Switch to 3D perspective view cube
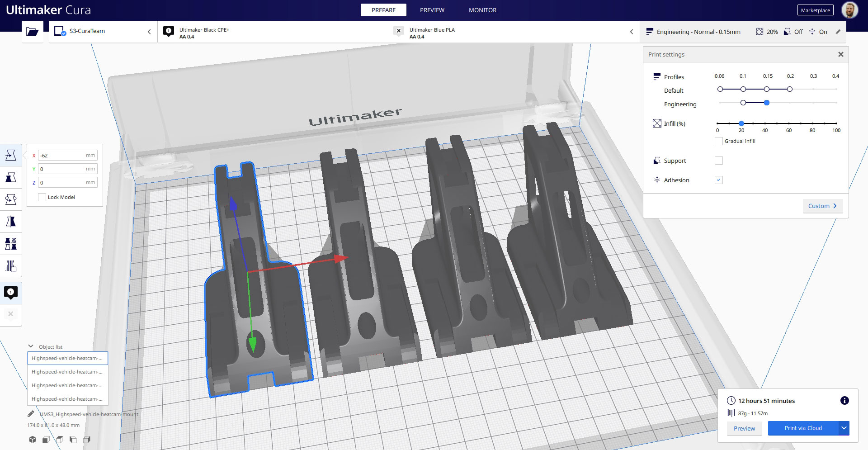 click(33, 439)
